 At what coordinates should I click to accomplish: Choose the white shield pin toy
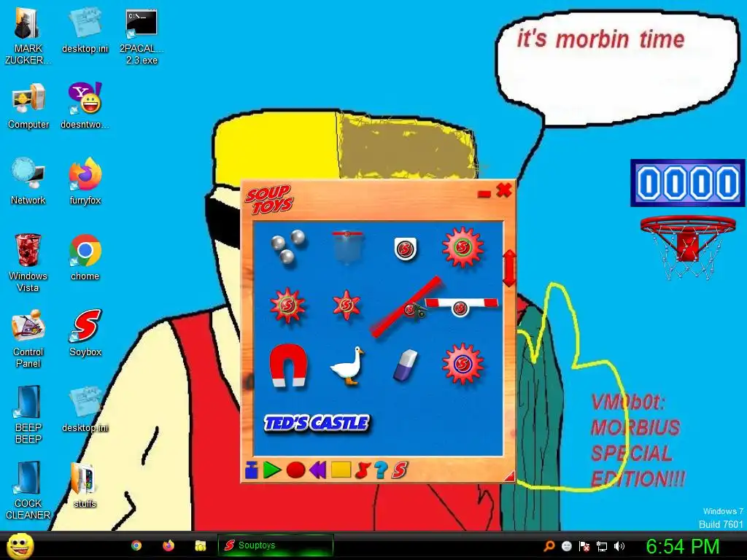pos(406,249)
